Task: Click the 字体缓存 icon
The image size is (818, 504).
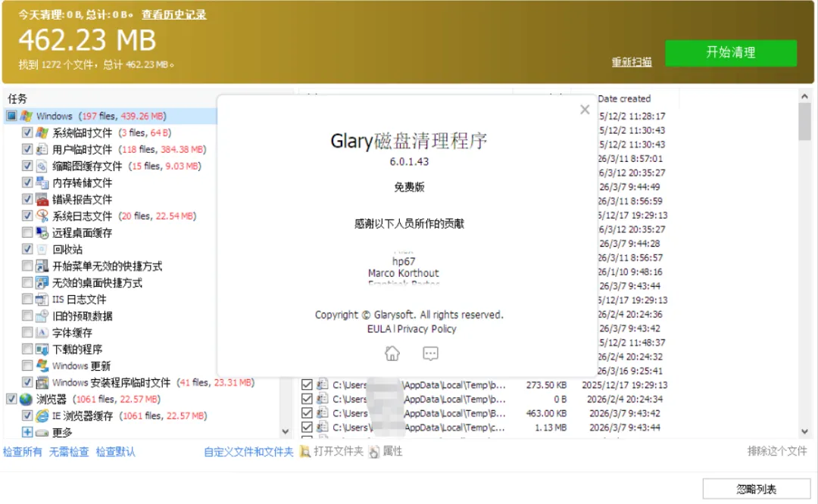Action: [x=42, y=332]
